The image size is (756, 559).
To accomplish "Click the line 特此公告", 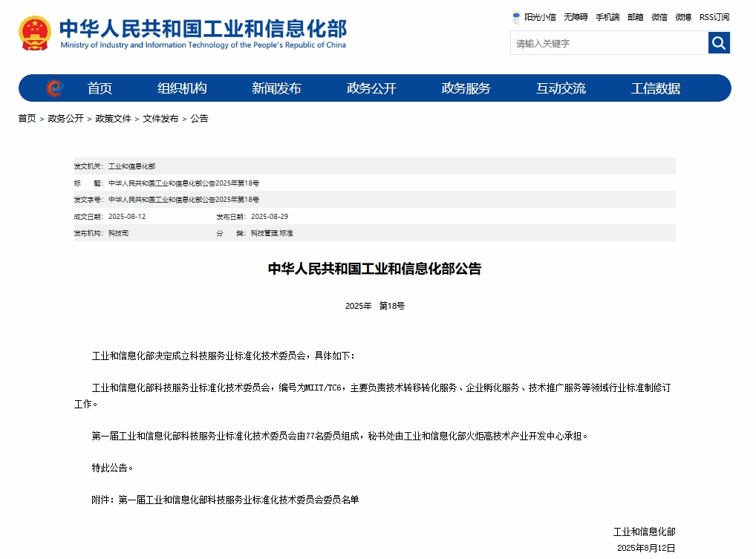I will [x=112, y=468].
